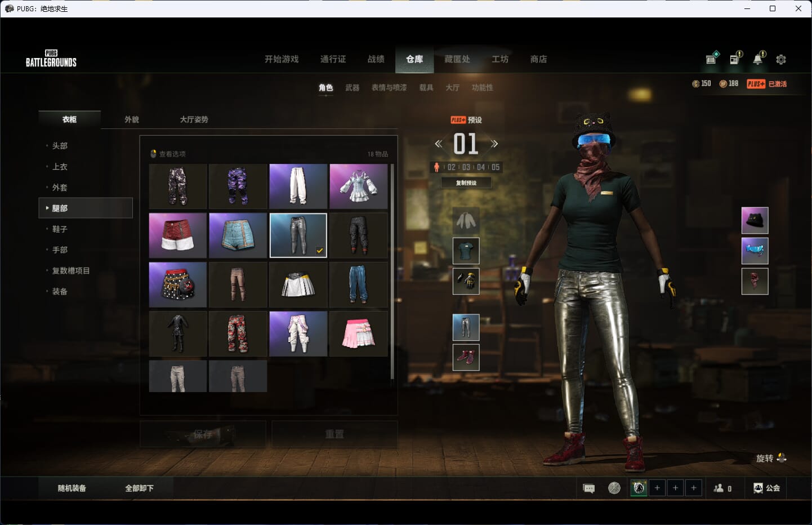The image size is (812, 525).
Task: Open the 公会 guild button
Action: pyautogui.click(x=767, y=488)
